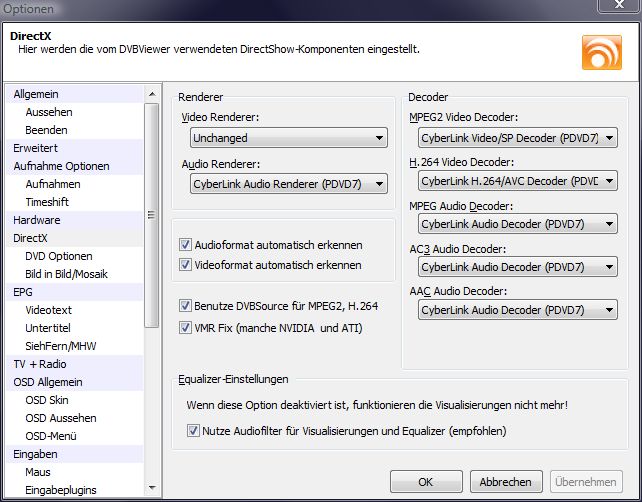Viewport: 642px width, 502px height.
Task: Toggle Nutze Audiofilter für Visualisierungen checkbox
Action: 194,431
